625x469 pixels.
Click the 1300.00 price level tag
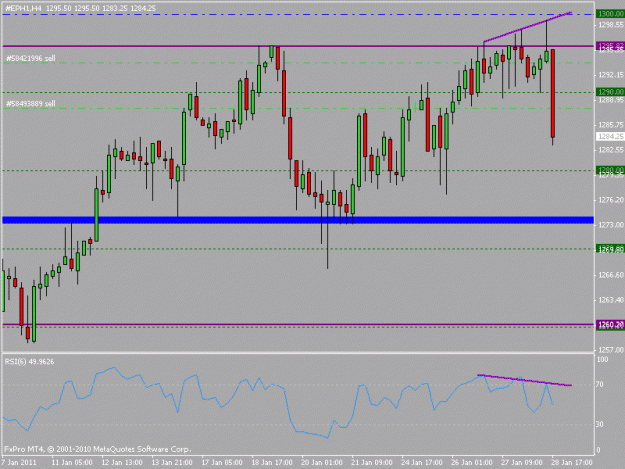610,14
